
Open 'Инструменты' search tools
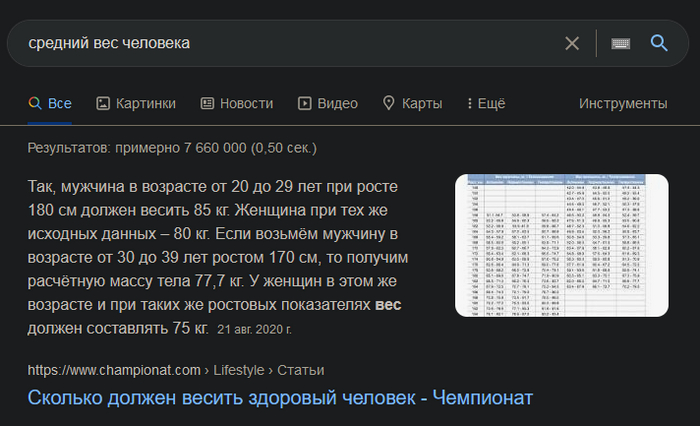tap(623, 103)
